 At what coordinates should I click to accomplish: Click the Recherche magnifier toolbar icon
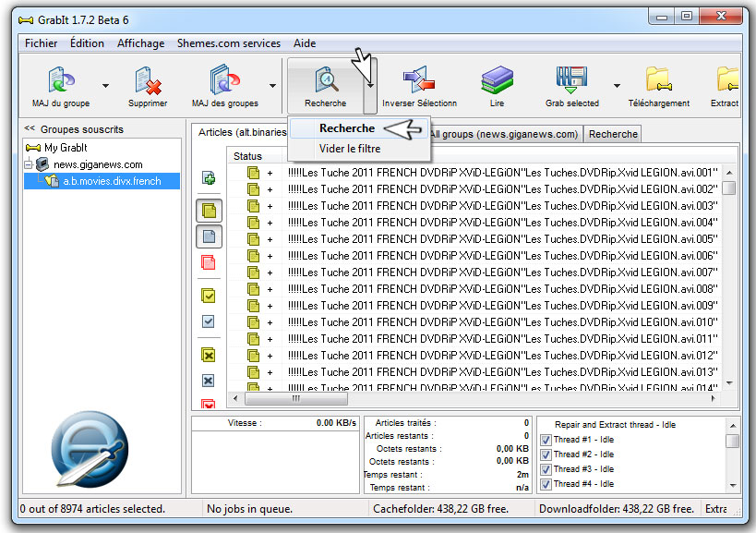point(326,80)
